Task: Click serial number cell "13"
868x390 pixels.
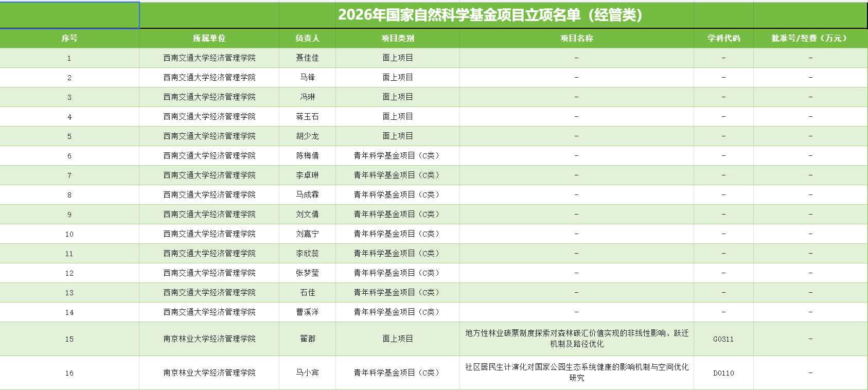Action: (x=69, y=293)
